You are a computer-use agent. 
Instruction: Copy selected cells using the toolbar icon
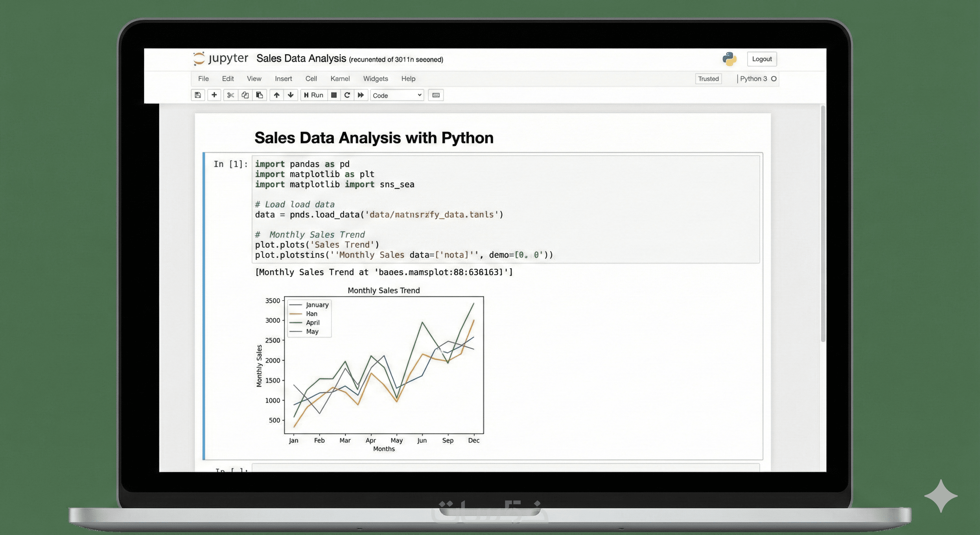(x=245, y=95)
